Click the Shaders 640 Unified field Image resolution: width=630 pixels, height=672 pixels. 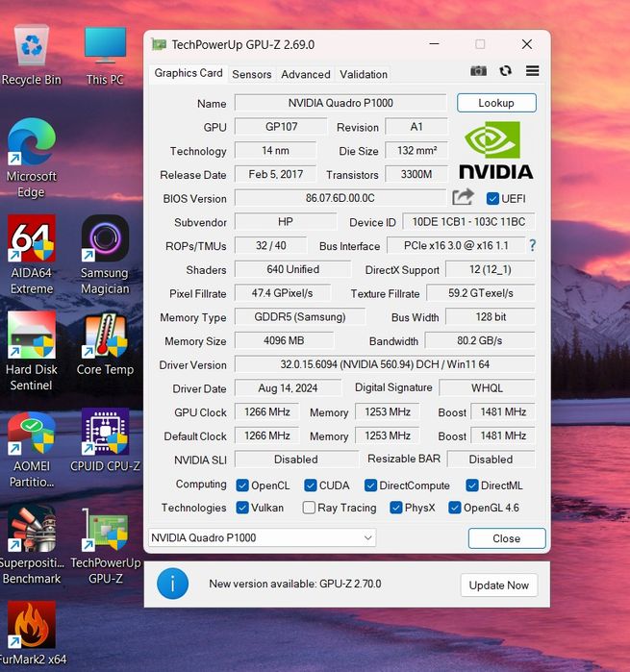(293, 269)
